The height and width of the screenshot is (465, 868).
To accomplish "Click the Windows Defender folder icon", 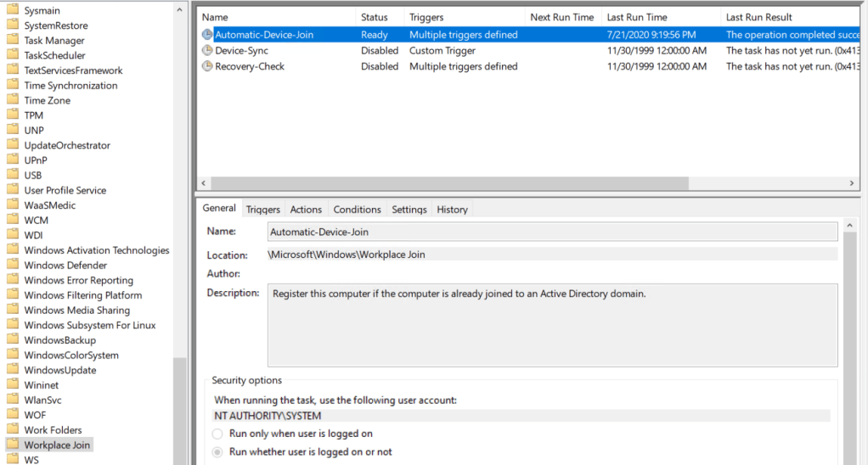I will point(12,266).
